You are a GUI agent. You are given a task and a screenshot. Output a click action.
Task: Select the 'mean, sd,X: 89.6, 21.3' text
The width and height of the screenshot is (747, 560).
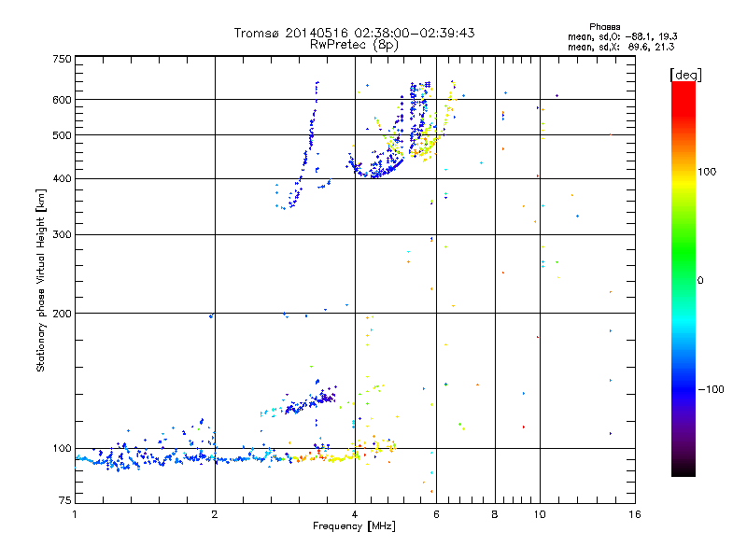click(x=621, y=47)
